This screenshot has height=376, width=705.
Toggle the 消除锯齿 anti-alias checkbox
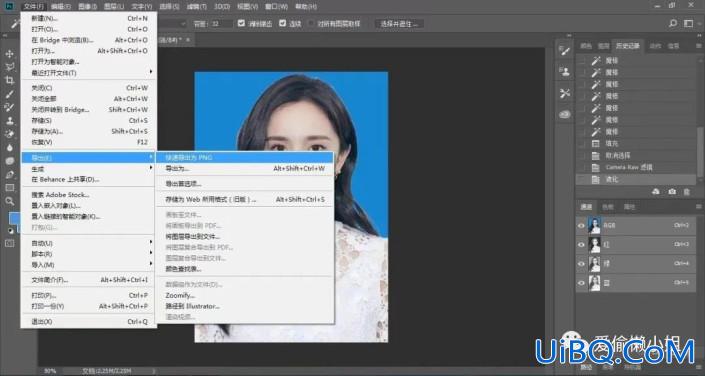click(241, 23)
